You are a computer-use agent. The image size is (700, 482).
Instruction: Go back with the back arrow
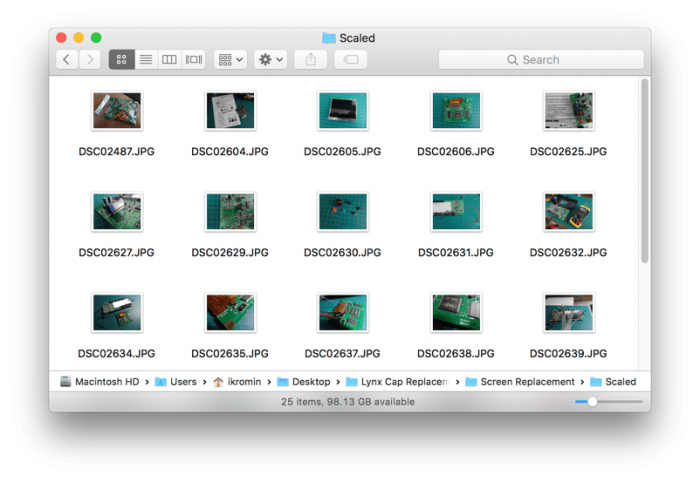[x=67, y=59]
